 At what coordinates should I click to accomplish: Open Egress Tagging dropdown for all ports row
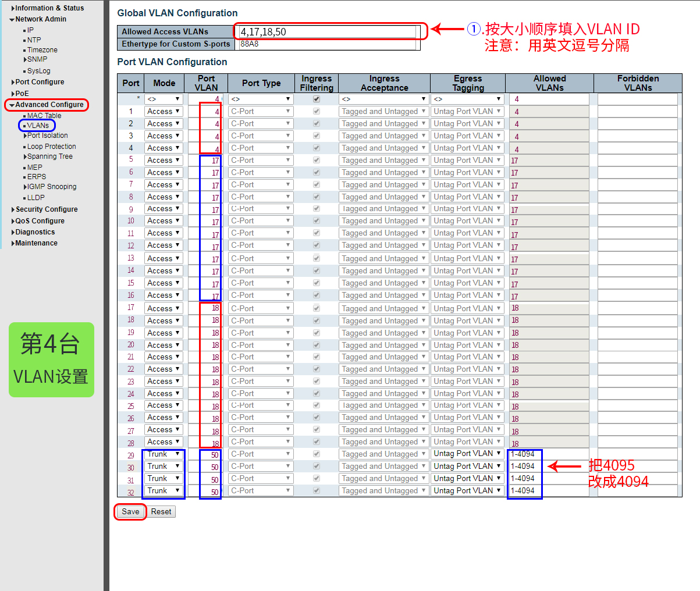click(x=467, y=99)
